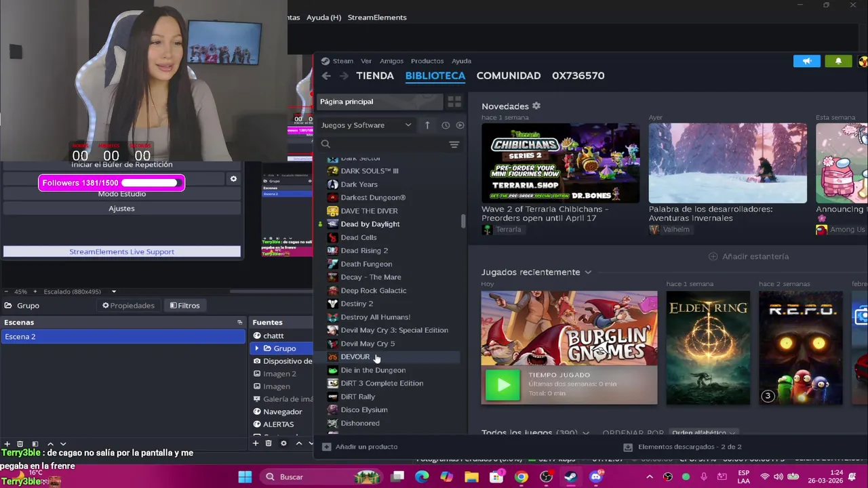
Task: Open Productos menu in Steam
Action: click(x=427, y=61)
